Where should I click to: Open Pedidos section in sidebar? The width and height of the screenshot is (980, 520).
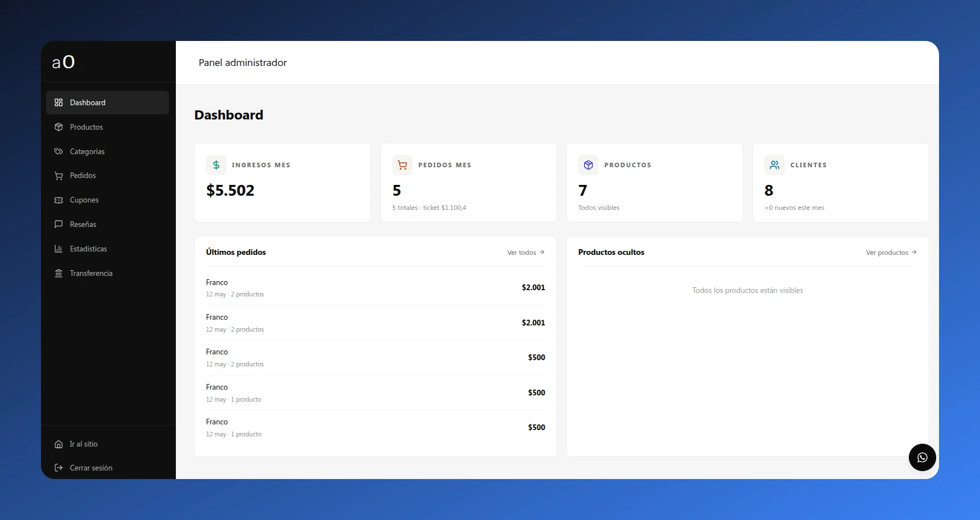(x=108, y=175)
